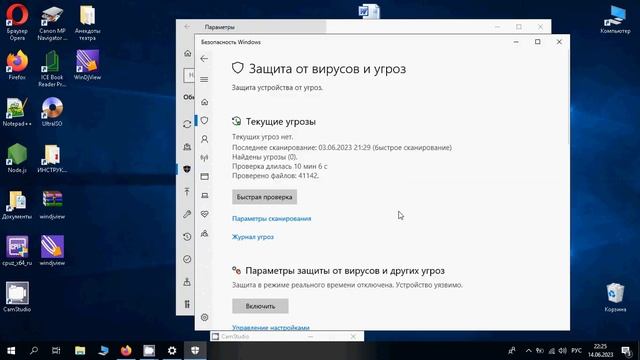
Task: Select Документы folder desktop icon
Action: coord(17,205)
